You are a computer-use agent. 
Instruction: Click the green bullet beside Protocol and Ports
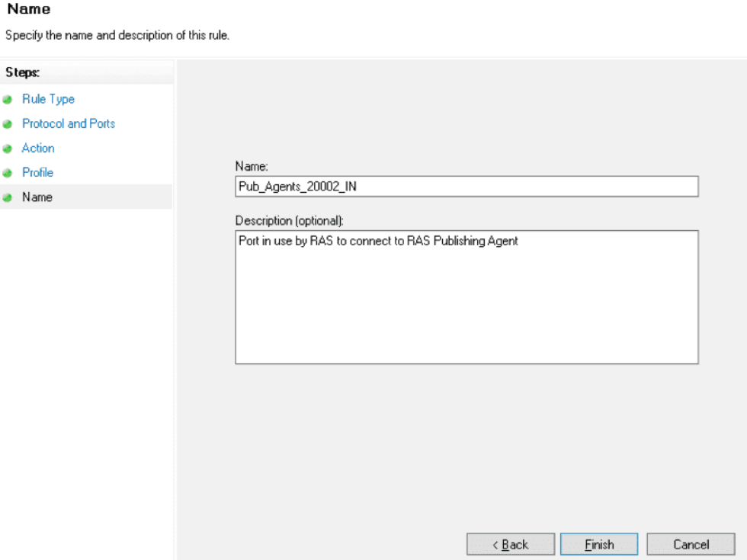pos(7,124)
